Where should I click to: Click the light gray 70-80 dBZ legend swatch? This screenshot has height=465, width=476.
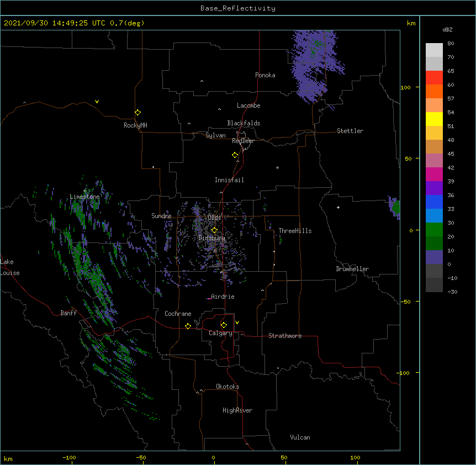pyautogui.click(x=434, y=50)
